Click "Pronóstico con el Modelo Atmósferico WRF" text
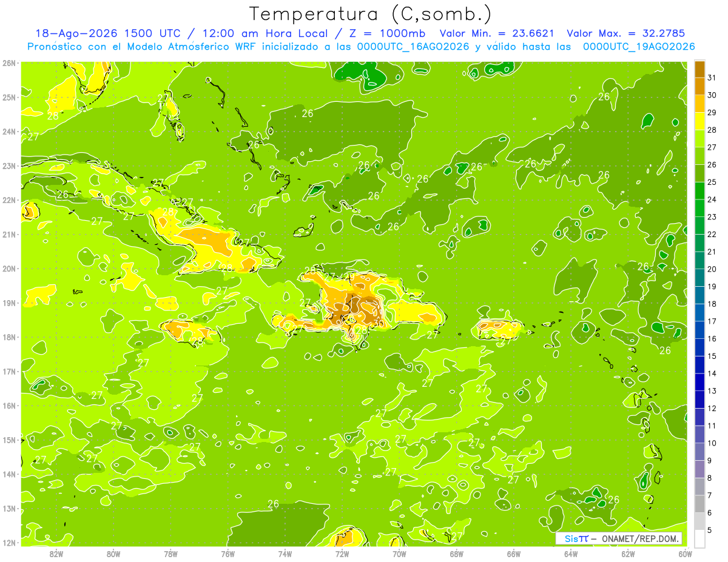 click(143, 47)
